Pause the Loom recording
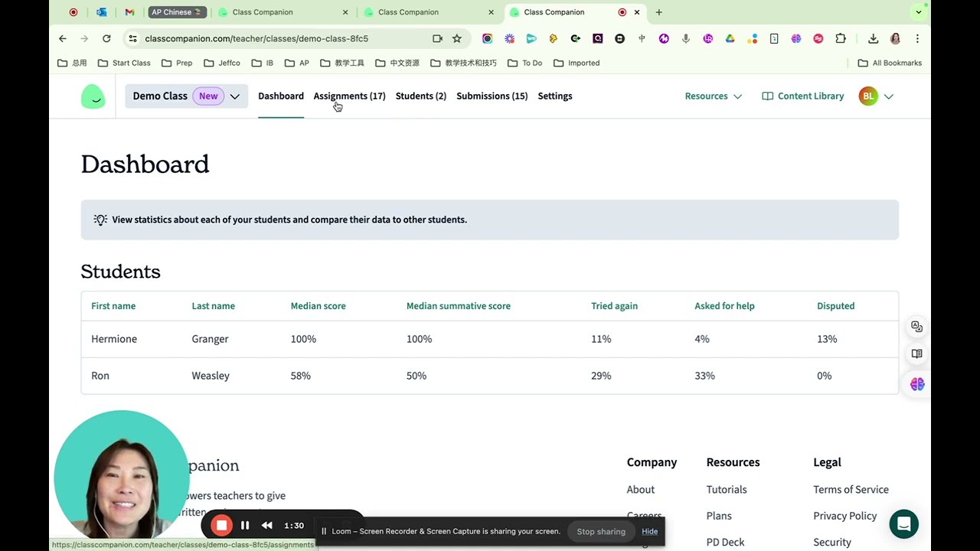980x551 pixels. click(245, 526)
